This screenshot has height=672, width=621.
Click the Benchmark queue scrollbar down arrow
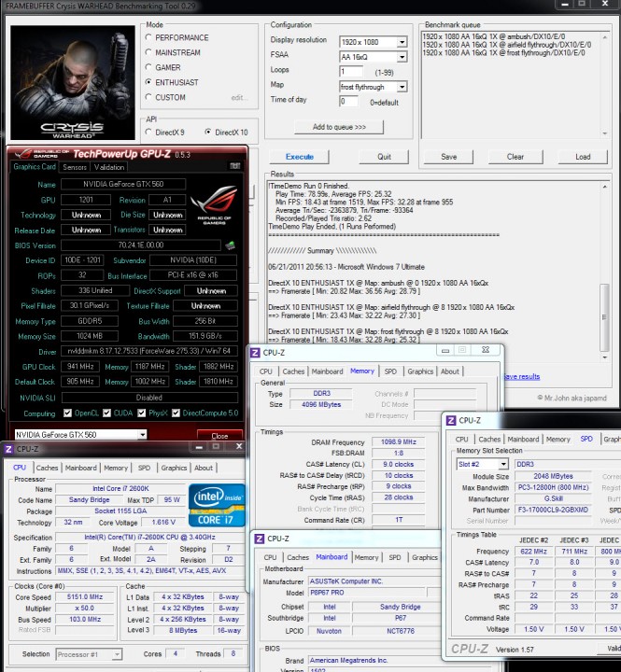(x=605, y=133)
